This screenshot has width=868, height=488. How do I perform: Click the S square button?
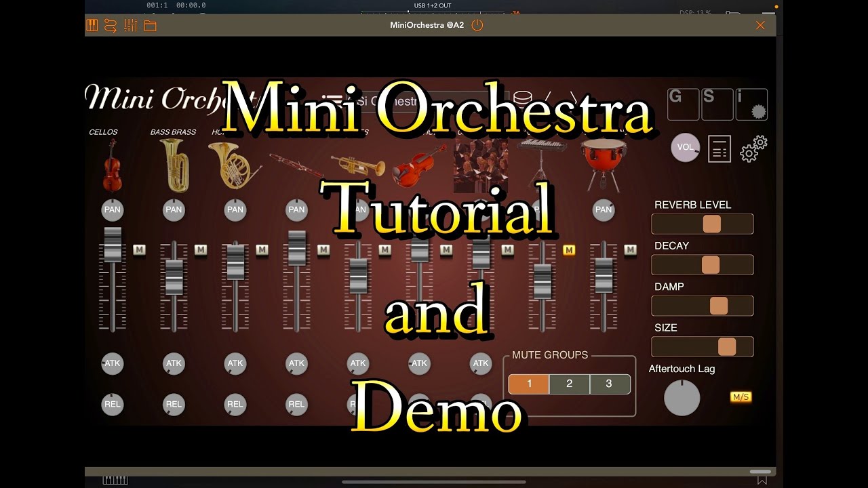click(717, 104)
